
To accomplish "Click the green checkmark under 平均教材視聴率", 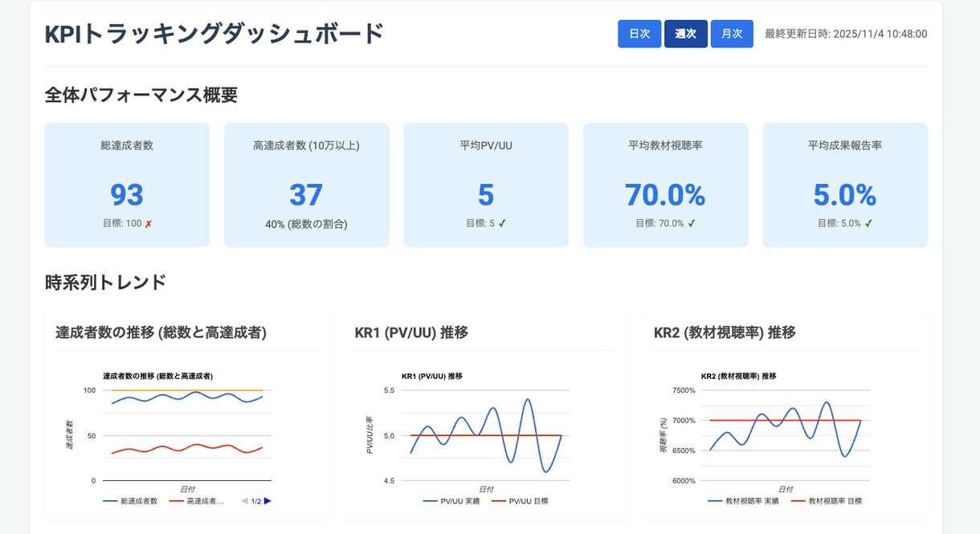I will point(692,223).
